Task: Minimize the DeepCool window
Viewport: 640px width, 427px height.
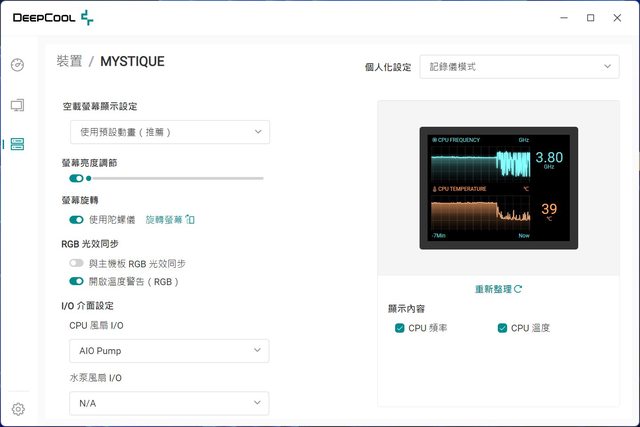Action: [x=562, y=17]
